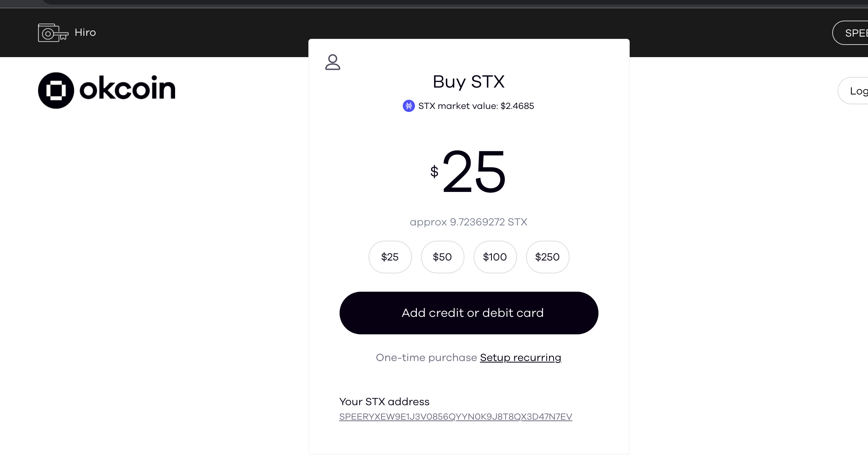Select the $250 preset amount

click(547, 257)
